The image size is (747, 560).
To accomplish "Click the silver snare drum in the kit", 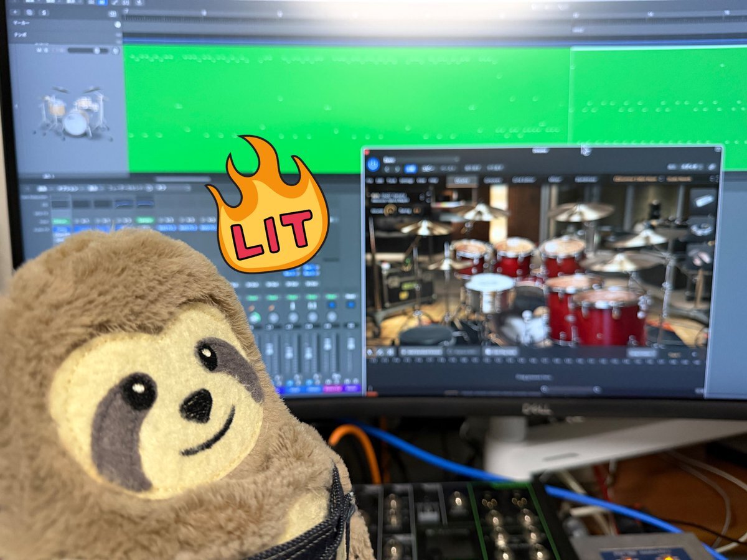I will 489,292.
